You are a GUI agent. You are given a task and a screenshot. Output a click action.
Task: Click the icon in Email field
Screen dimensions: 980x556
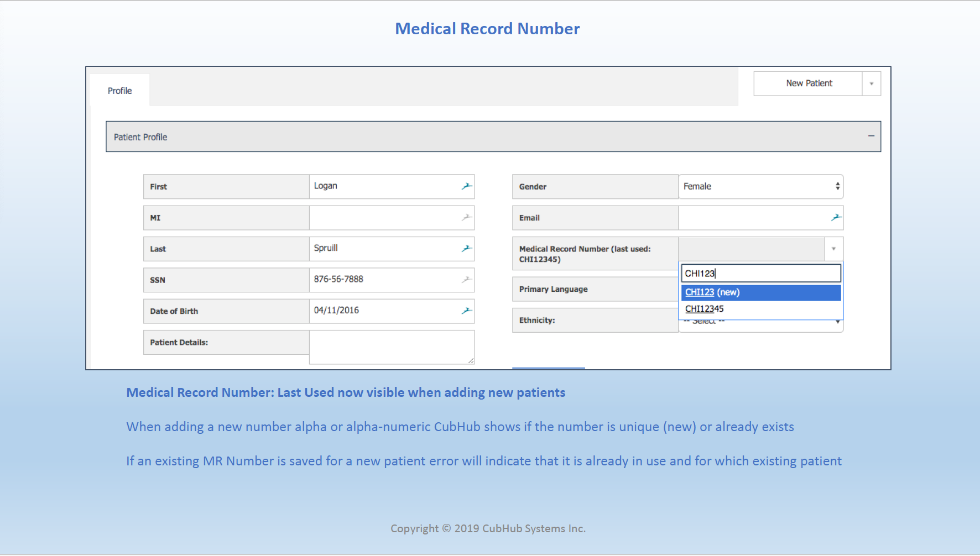pyautogui.click(x=836, y=217)
